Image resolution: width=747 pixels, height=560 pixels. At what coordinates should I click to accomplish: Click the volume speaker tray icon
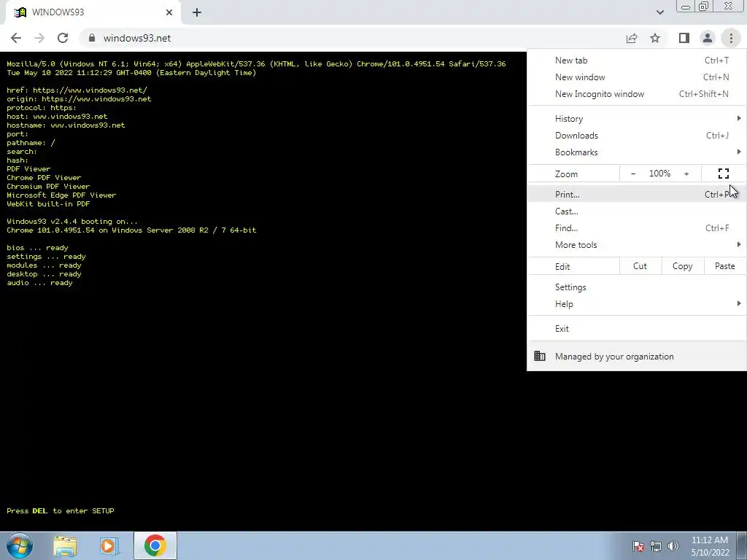(x=673, y=546)
